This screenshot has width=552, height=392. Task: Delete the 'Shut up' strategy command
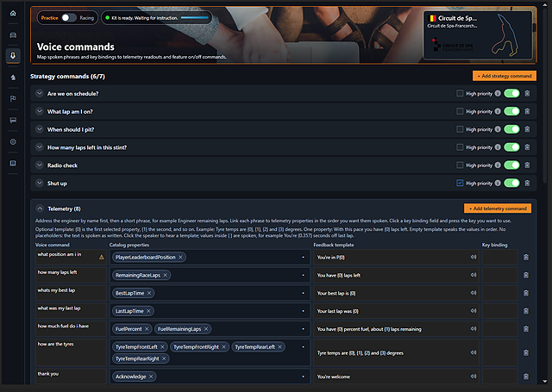coord(527,184)
